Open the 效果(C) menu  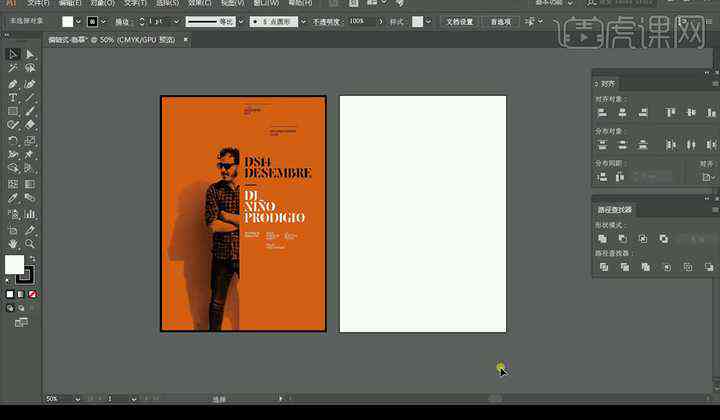pos(200,3)
